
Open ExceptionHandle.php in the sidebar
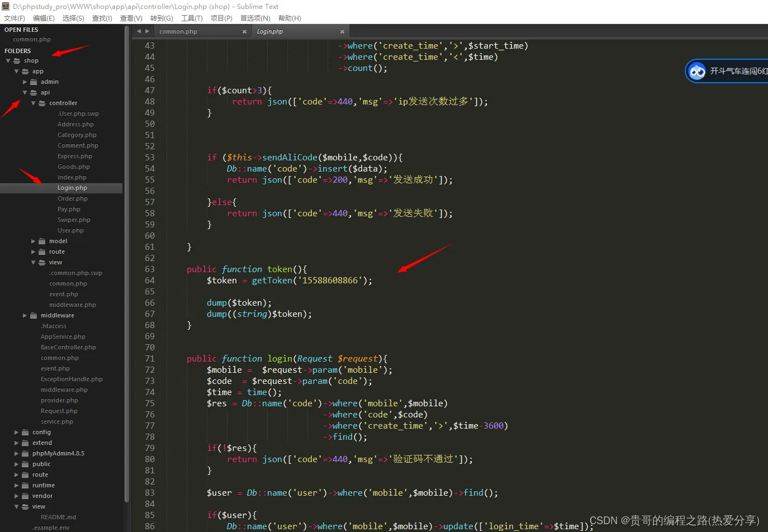[72, 379]
